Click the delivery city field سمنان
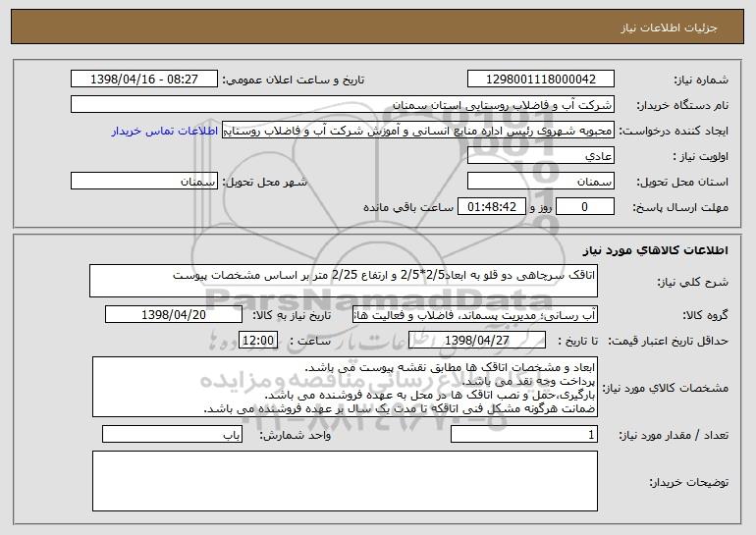This screenshot has width=756, height=535. 144,182
